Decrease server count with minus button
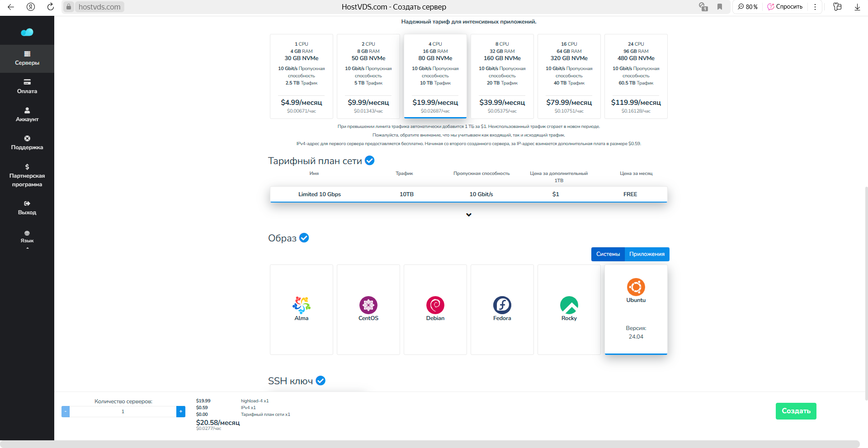 (66, 411)
